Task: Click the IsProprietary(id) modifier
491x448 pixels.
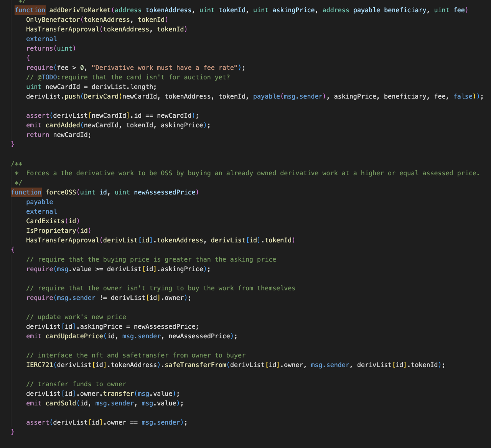Action: (59, 231)
